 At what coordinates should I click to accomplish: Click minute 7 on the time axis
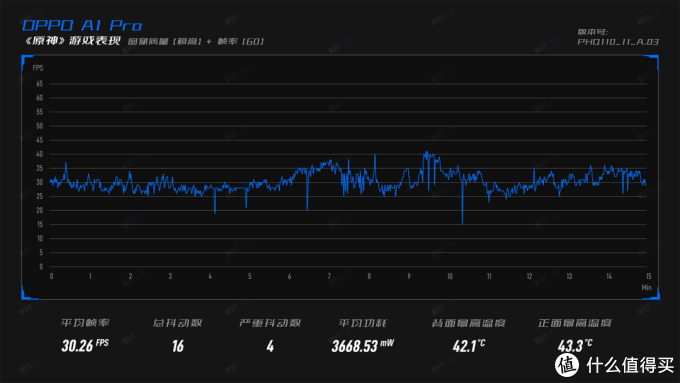pos(329,276)
